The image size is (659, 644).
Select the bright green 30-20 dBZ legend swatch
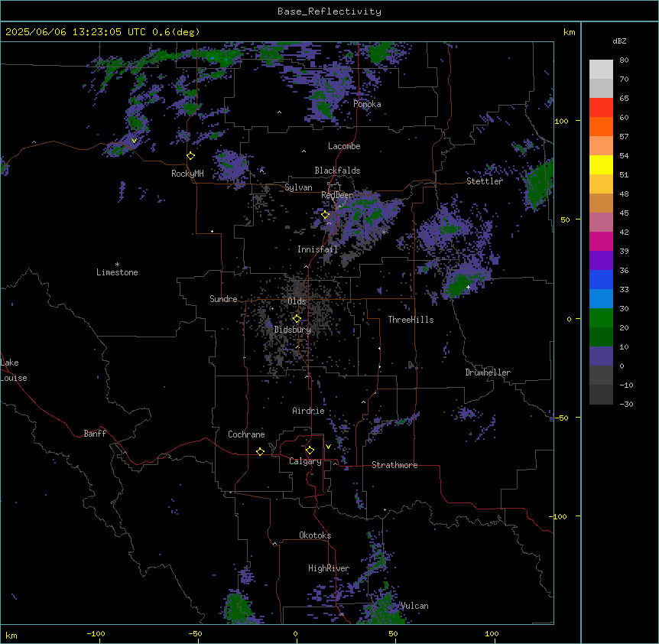601,318
